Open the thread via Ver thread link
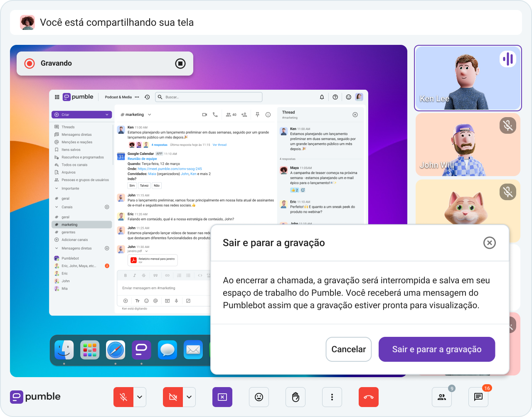The image size is (532, 417). click(219, 145)
